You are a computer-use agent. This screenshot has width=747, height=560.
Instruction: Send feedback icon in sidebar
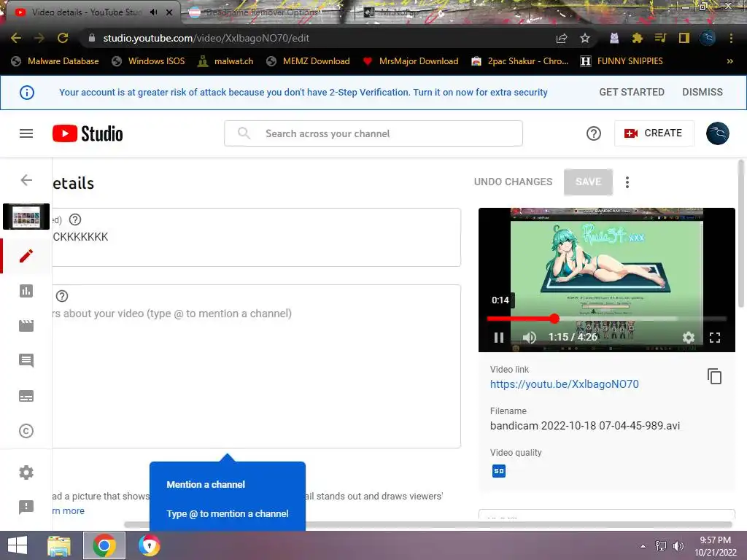(x=26, y=507)
